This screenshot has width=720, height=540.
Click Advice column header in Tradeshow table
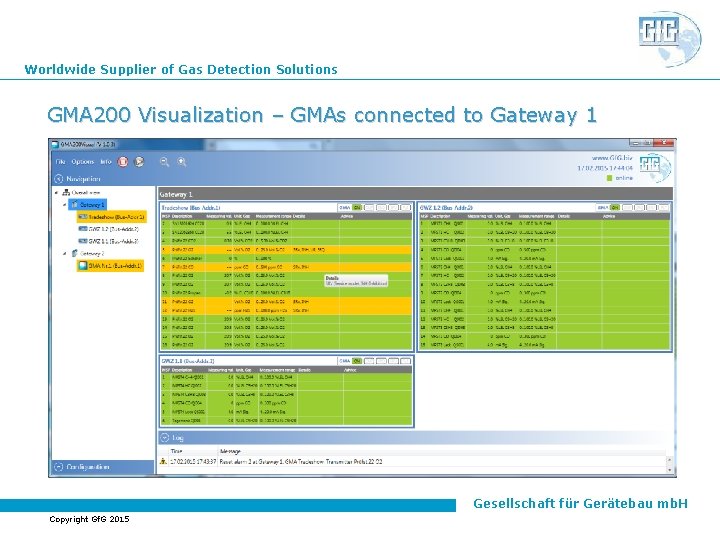click(x=346, y=216)
